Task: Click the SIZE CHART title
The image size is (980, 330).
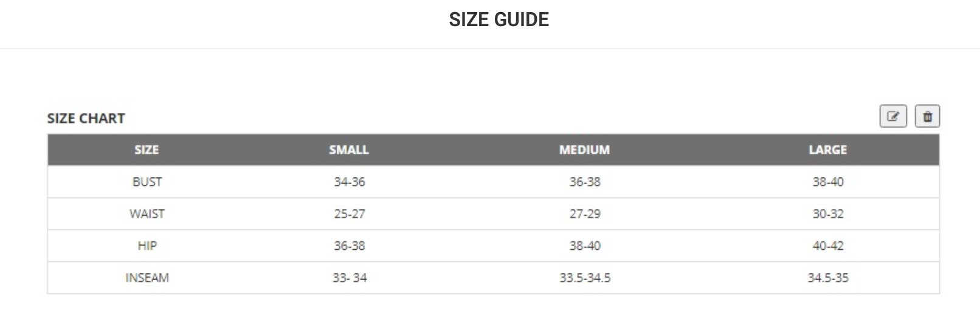Action: 86,119
